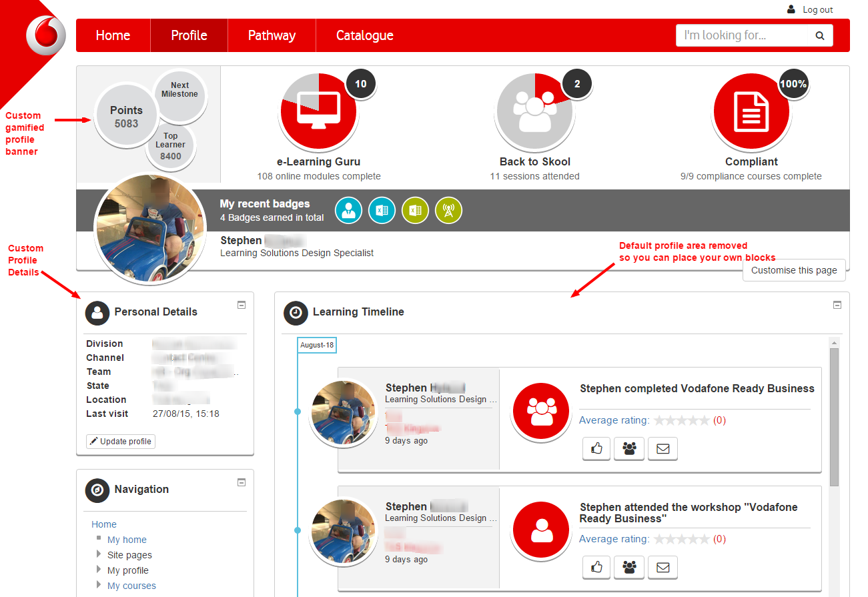Click the search magnifier icon
The width and height of the screenshot is (868, 597).
coord(819,36)
